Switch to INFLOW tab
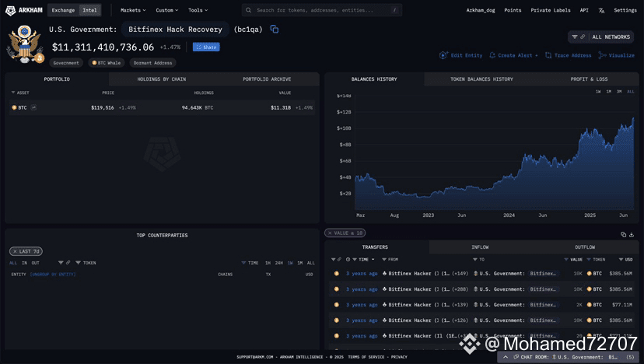 pyautogui.click(x=480, y=247)
